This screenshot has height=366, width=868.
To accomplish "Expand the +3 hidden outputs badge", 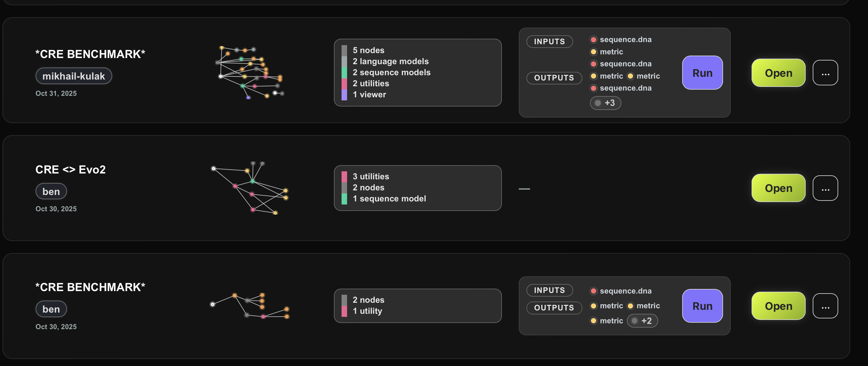I will click(605, 103).
